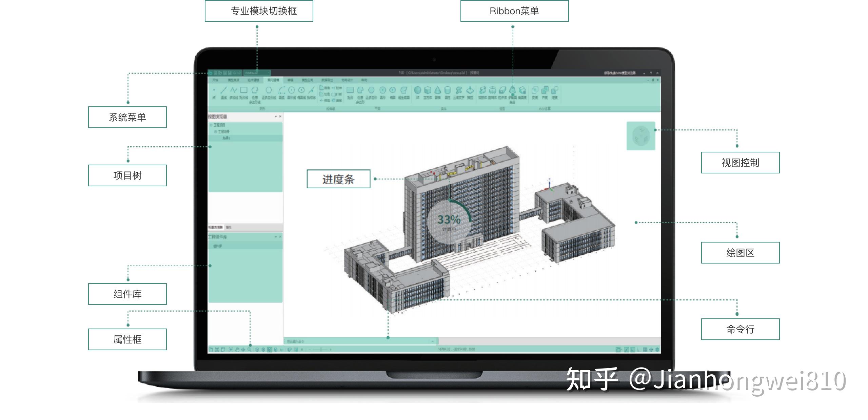
Task: Select the 矩形 (rectangle) drawing tool
Action: click(x=243, y=91)
